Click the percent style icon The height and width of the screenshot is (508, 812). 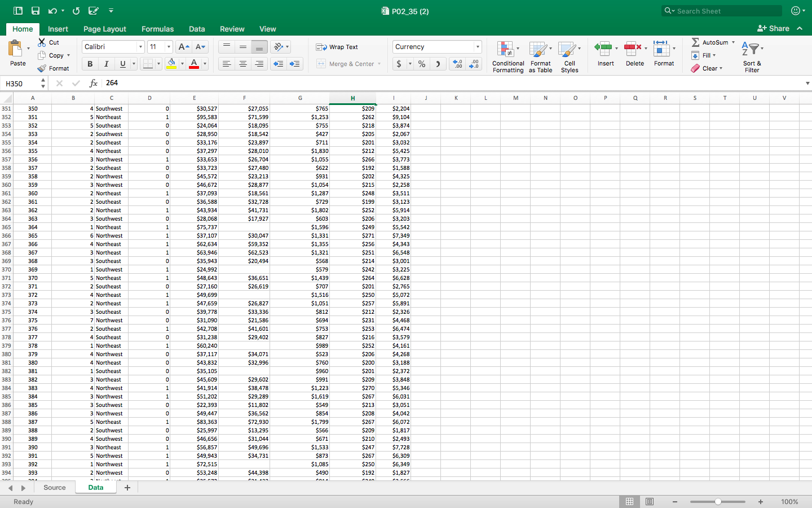coord(422,64)
